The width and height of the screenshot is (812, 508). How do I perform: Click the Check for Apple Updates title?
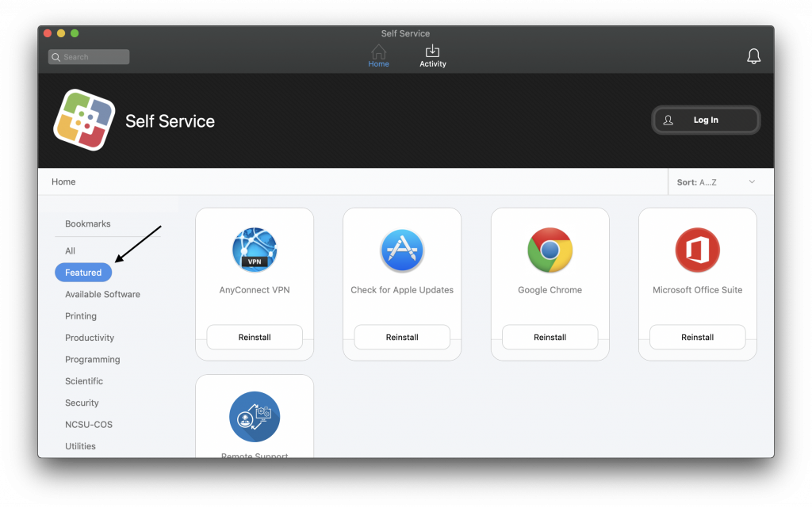(402, 290)
